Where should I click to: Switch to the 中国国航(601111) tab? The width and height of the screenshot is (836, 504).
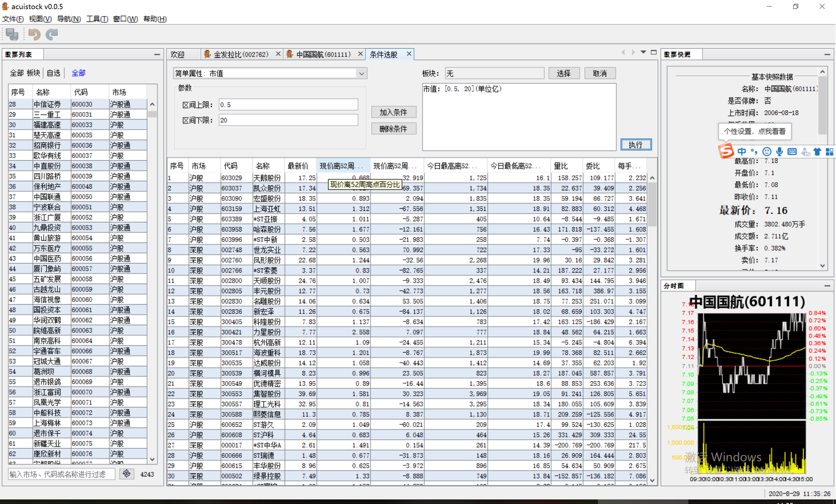click(x=323, y=54)
